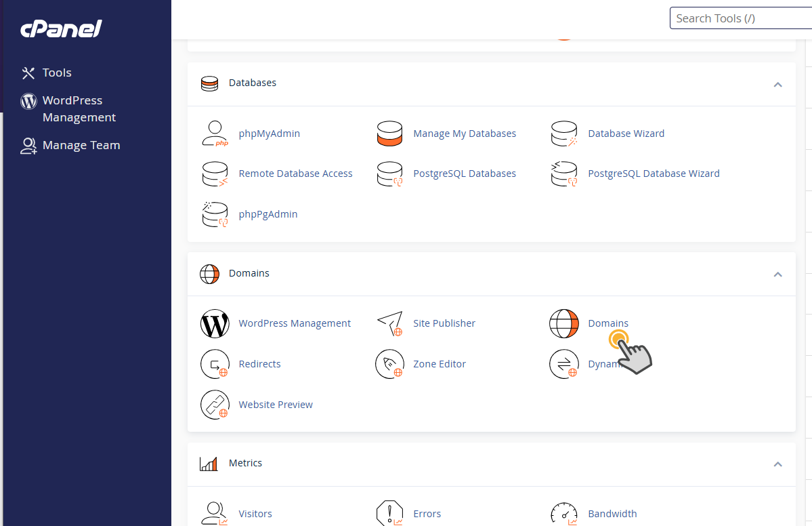Click the Website Preview icon
This screenshot has width=812, height=526.
(x=215, y=405)
